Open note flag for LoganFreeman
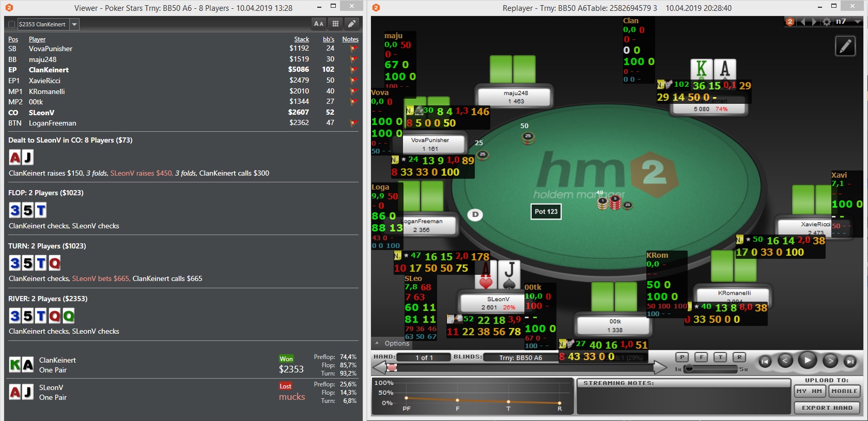 pos(354,123)
